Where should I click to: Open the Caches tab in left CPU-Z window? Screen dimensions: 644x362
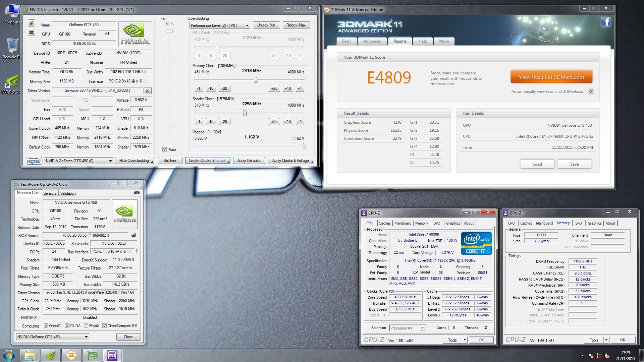pyautogui.click(x=384, y=223)
